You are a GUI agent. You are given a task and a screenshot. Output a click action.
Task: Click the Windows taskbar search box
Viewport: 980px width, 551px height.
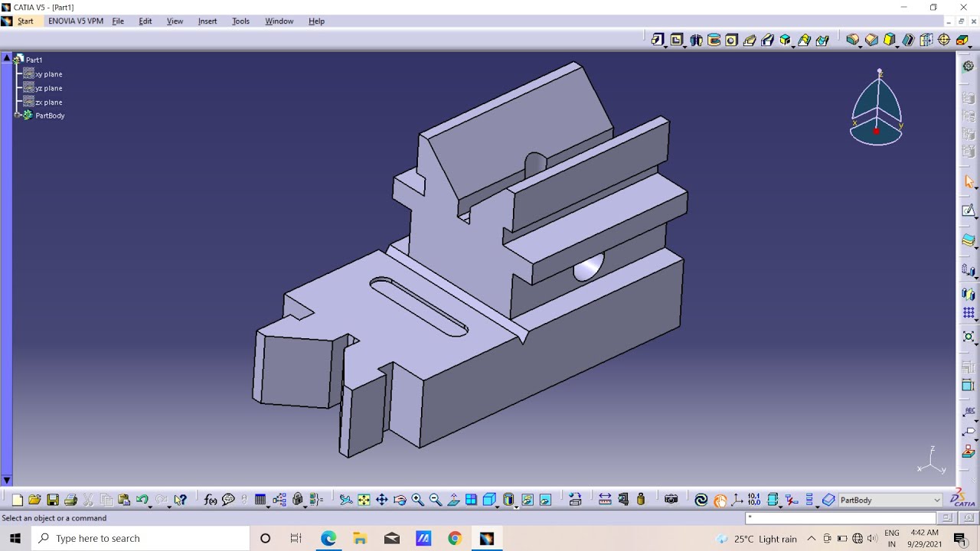(141, 539)
